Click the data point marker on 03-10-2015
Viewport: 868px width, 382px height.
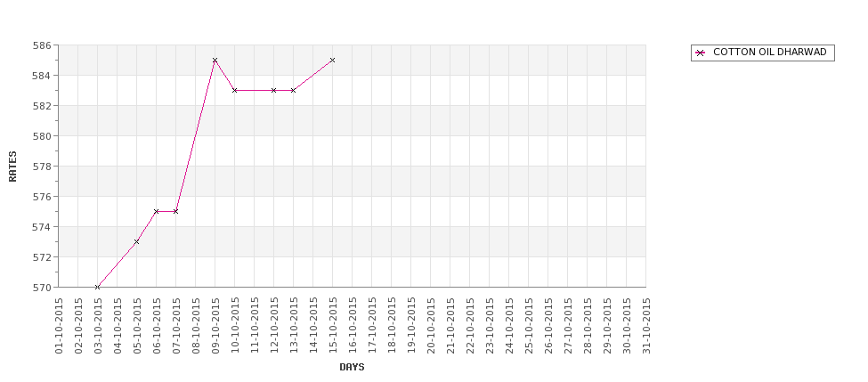coord(97,287)
